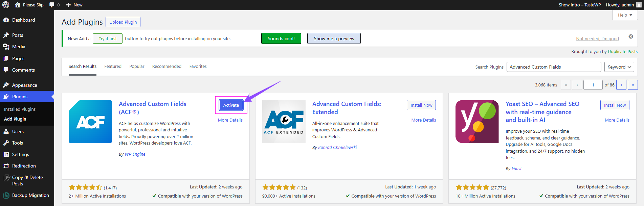Open the ACF plugin logo thumbnail
Viewport: 644px width, 206px height.
point(90,122)
